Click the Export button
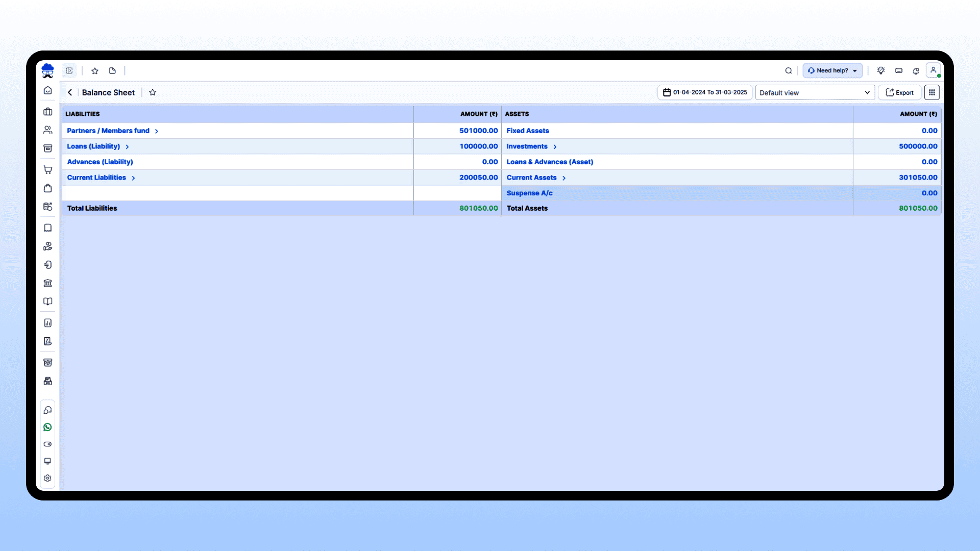980x551 pixels. coord(899,92)
